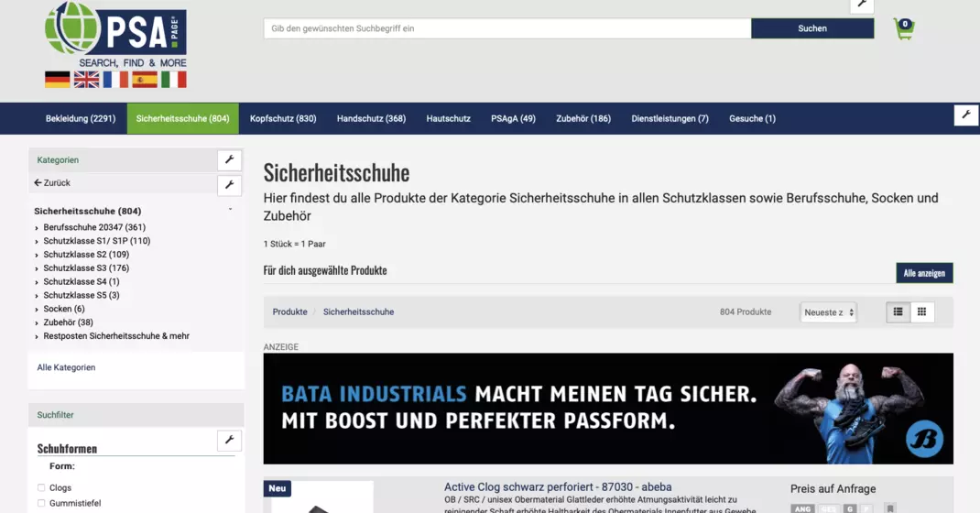Expand Schutzklasse S4 (1) category

(81, 282)
